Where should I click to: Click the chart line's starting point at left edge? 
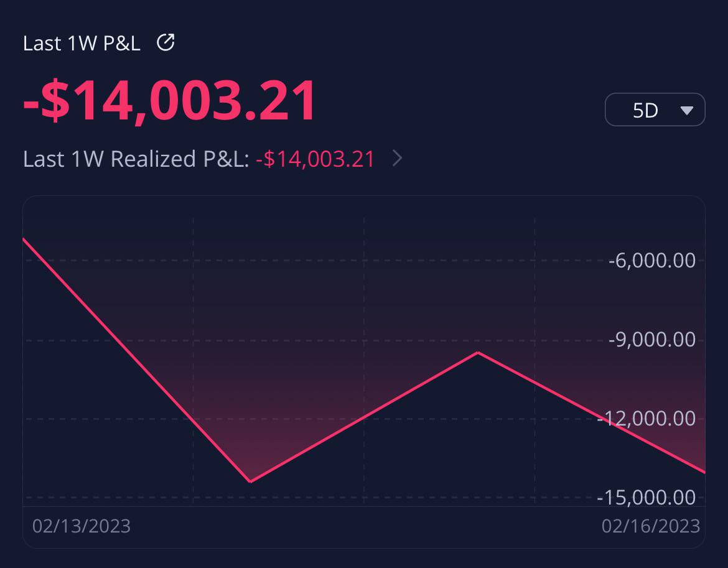tap(24, 239)
